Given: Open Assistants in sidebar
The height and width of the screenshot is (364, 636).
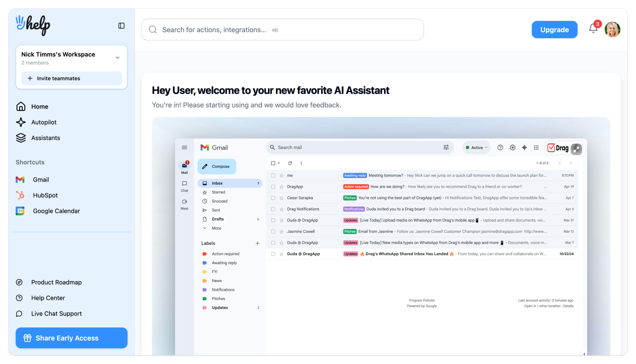Looking at the screenshot, I should coord(38,138).
